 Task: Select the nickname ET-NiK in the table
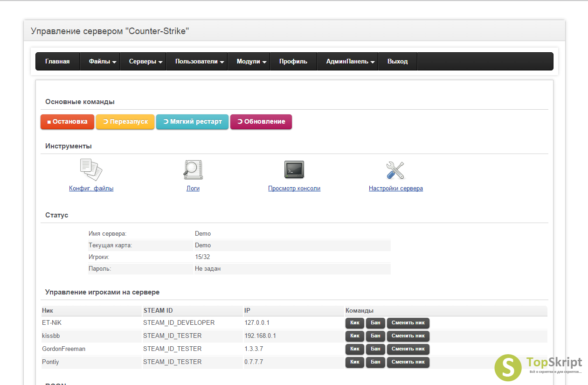51,323
